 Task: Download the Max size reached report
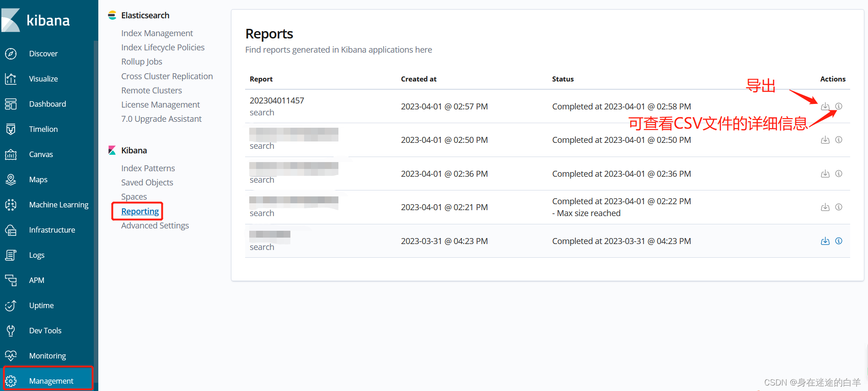click(825, 207)
